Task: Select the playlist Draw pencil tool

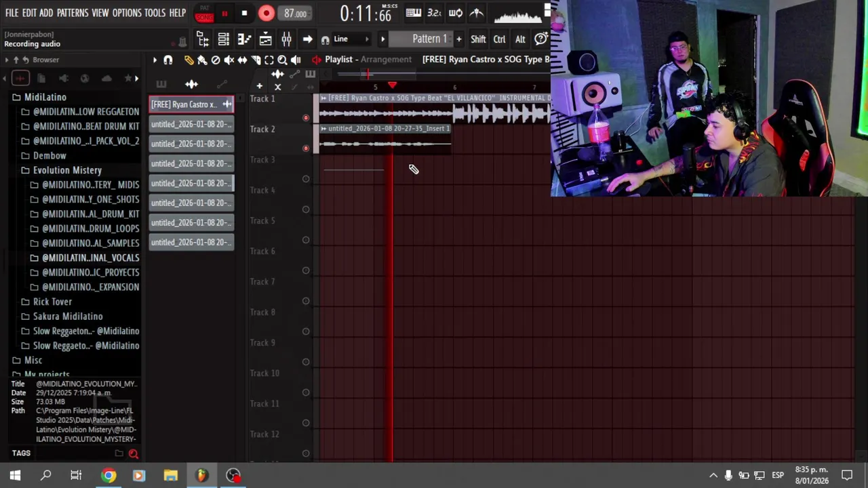Action: tap(189, 60)
